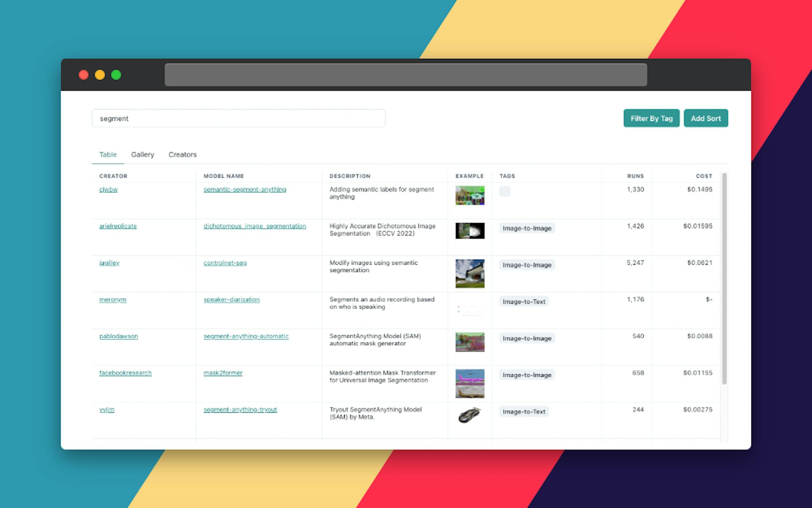
Task: Click description 'Segments an audio recording based on who is speaking'
Action: click(x=382, y=303)
